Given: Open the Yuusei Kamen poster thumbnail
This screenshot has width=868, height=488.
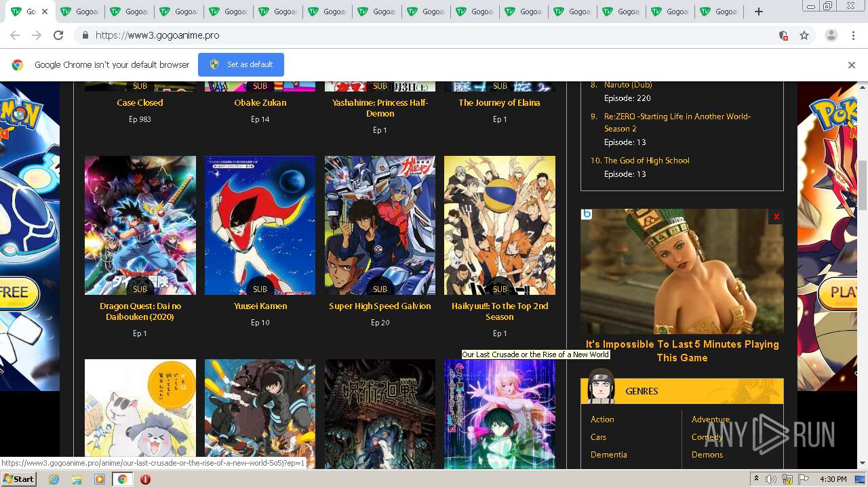Looking at the screenshot, I should pos(260,225).
